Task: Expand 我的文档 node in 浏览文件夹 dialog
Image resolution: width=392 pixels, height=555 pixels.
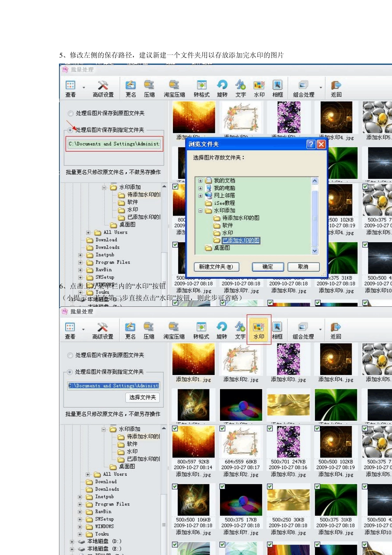Action: pos(200,180)
